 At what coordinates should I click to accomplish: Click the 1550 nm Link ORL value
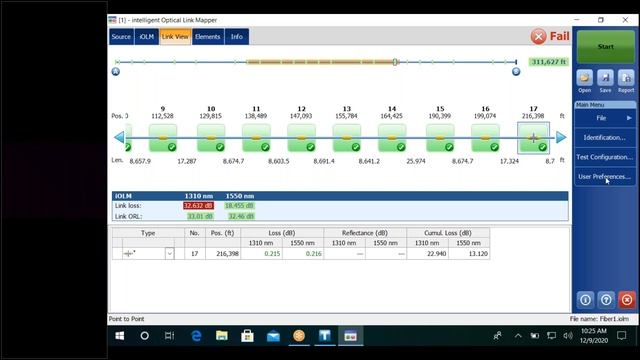tap(241, 216)
